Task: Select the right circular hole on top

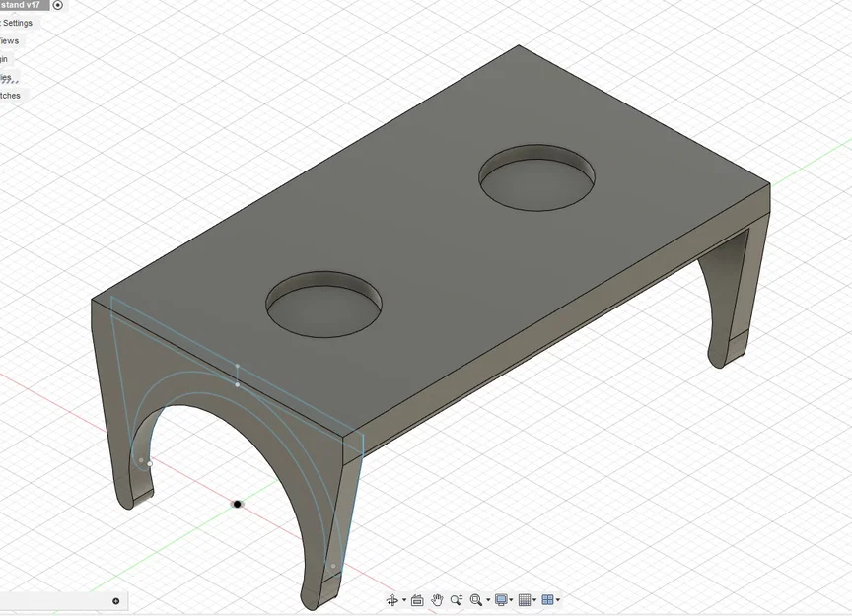Action: click(536, 177)
